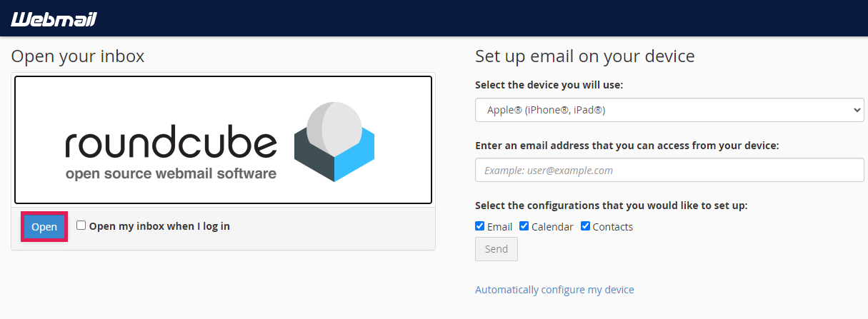Image resolution: width=868 pixels, height=319 pixels.
Task: Select the roundcube webmail client panel
Action: (x=223, y=140)
